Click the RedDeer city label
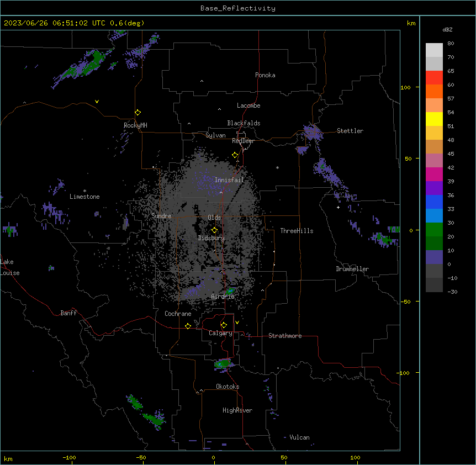The width and height of the screenshot is (476, 465). [243, 141]
